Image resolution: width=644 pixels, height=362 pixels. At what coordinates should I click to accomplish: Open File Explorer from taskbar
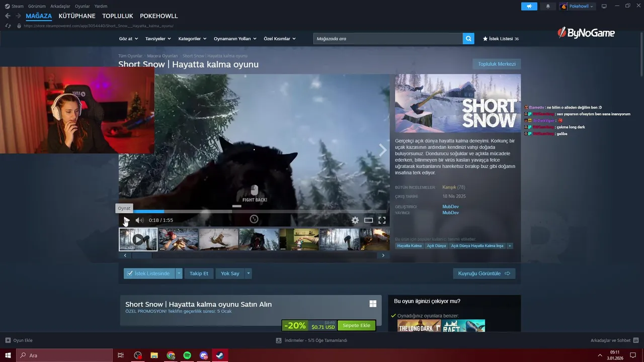click(154, 355)
